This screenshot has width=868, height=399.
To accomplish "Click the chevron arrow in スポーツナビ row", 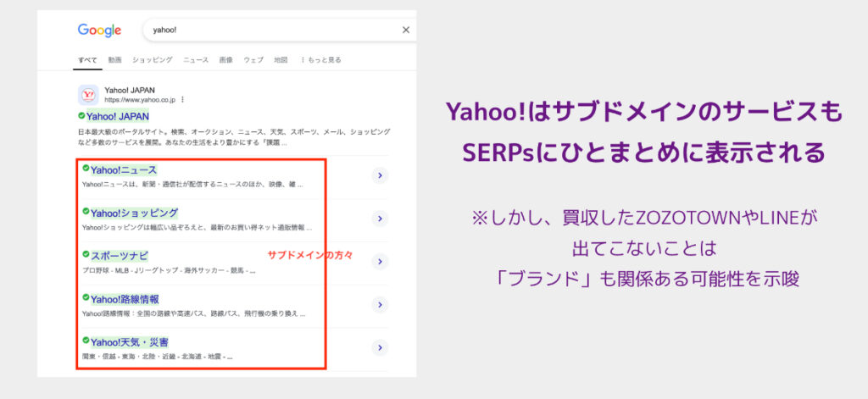I will tap(380, 262).
